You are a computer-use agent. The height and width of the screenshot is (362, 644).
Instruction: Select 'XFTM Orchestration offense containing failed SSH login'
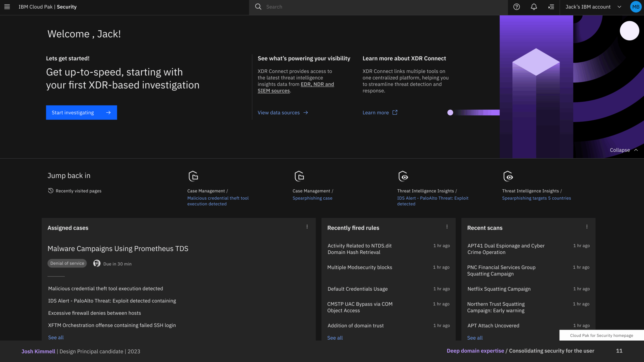click(x=112, y=325)
